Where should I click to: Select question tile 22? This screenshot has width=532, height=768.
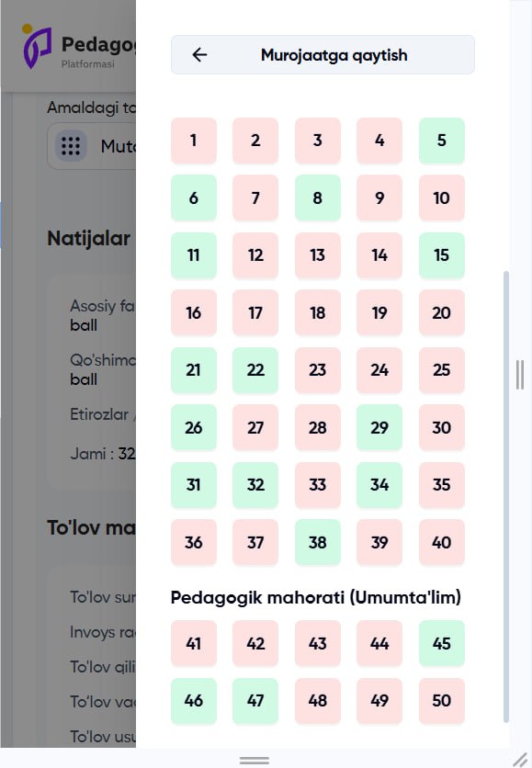[255, 370]
